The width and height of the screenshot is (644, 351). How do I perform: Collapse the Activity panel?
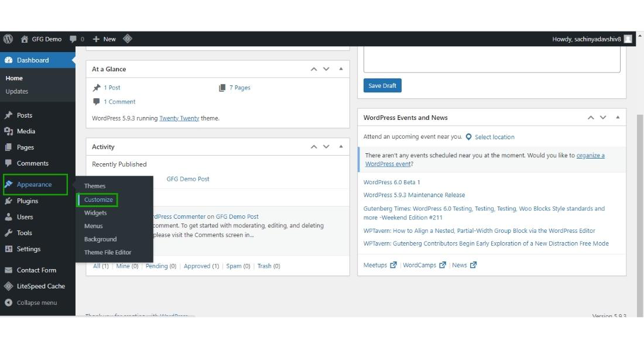(341, 147)
